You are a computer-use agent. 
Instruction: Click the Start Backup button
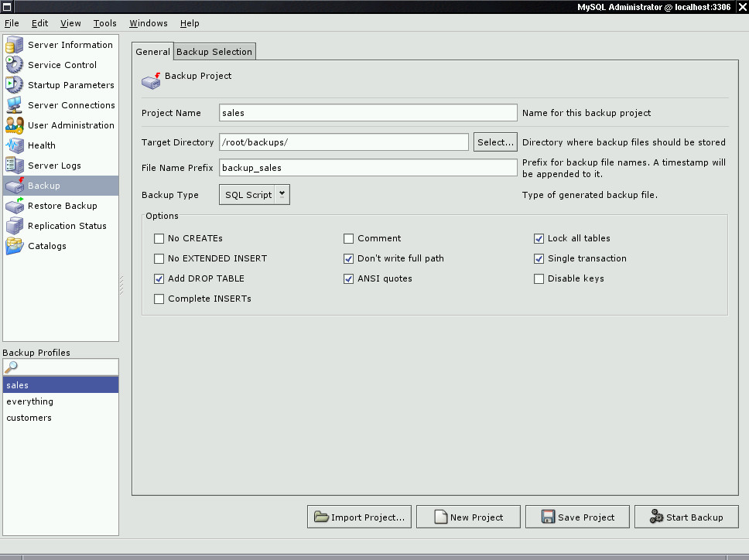pos(686,517)
